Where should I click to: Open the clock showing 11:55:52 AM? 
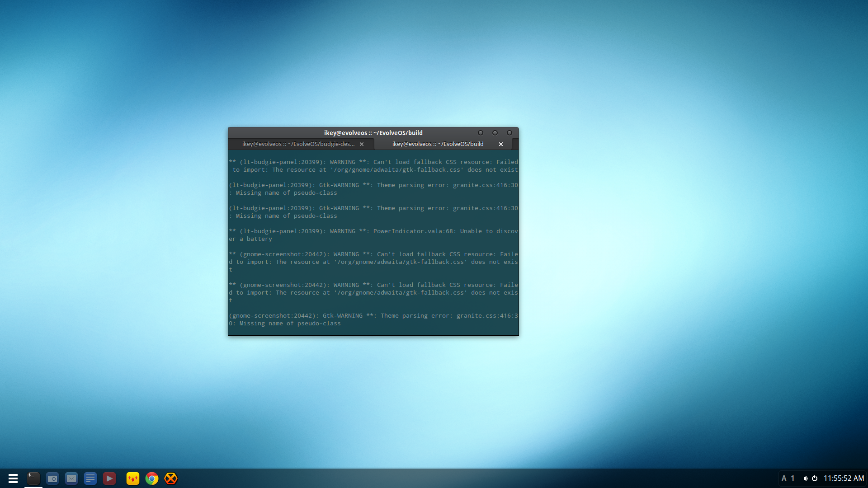tap(844, 479)
